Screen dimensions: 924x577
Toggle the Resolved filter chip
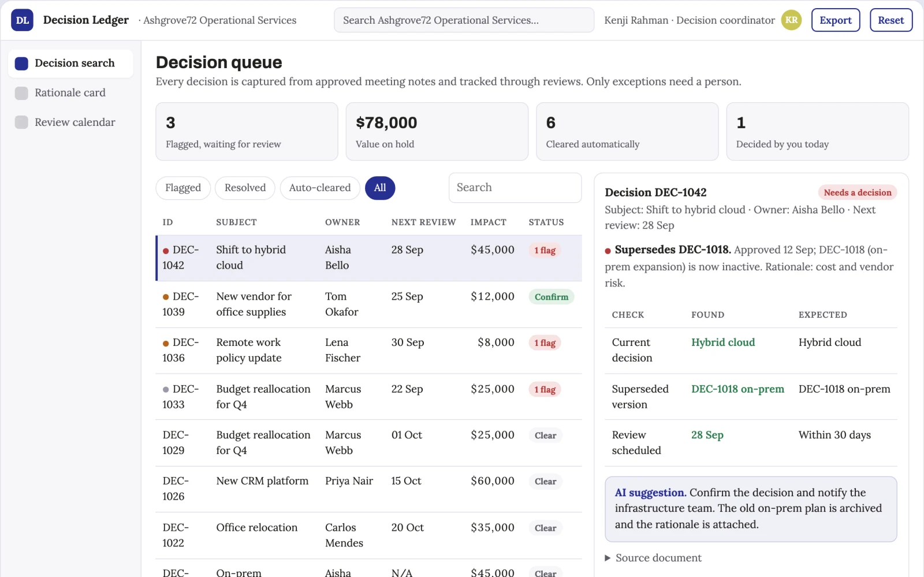[245, 188]
